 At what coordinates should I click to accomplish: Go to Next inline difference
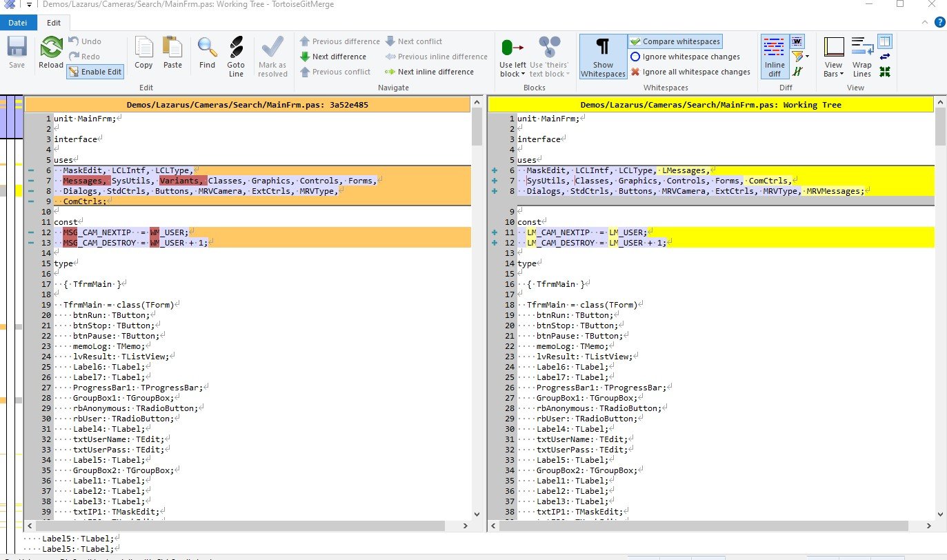(429, 72)
